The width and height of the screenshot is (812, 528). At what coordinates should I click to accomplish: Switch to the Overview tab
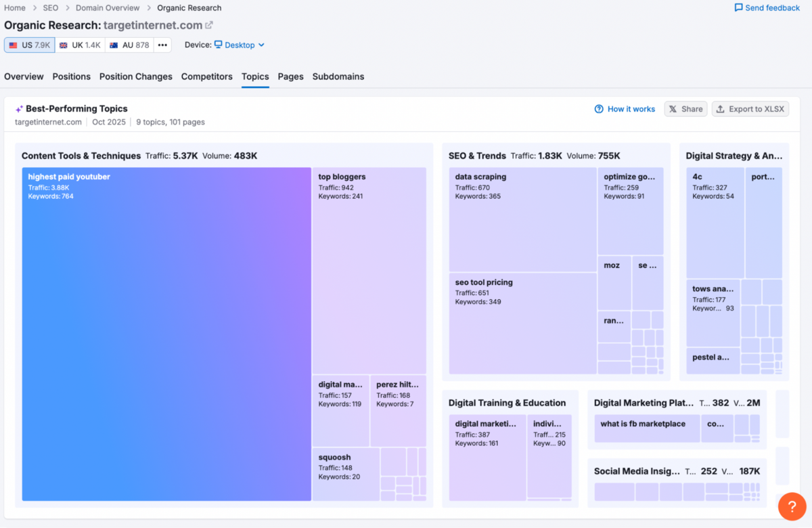pyautogui.click(x=24, y=76)
